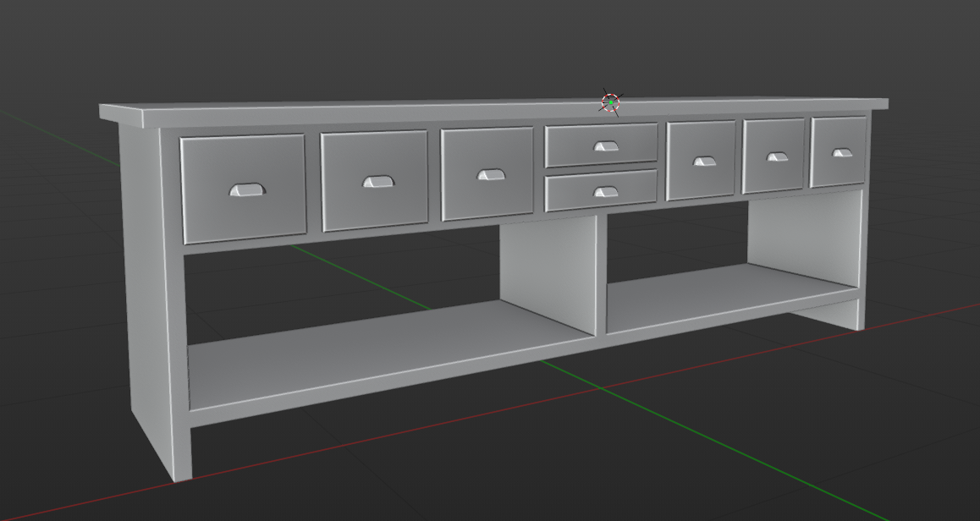980x521 pixels.
Task: Click the handle on the third drawer
Action: [x=489, y=175]
